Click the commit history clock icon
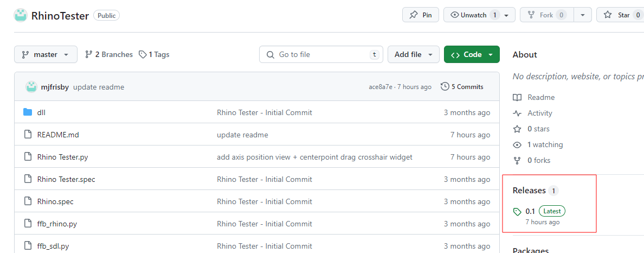 coord(445,87)
